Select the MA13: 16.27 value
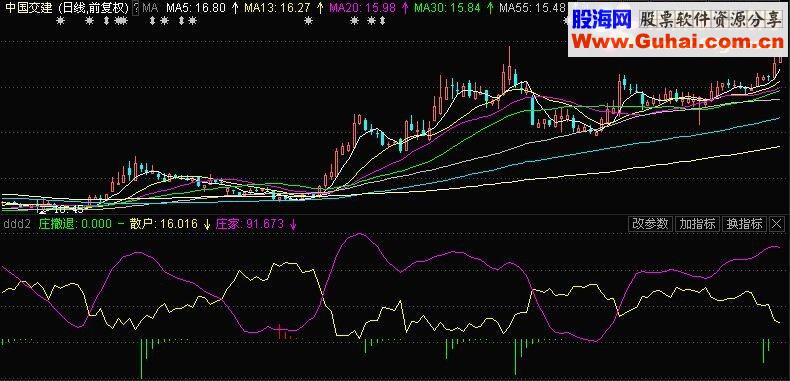This screenshot has width=790, height=381. coord(277,8)
